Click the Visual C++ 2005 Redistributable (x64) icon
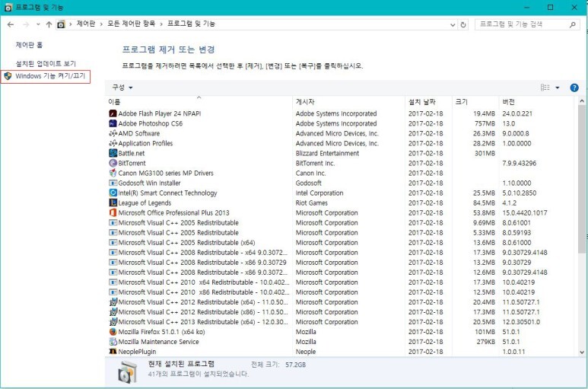The height and width of the screenshot is (389, 588). 113,243
